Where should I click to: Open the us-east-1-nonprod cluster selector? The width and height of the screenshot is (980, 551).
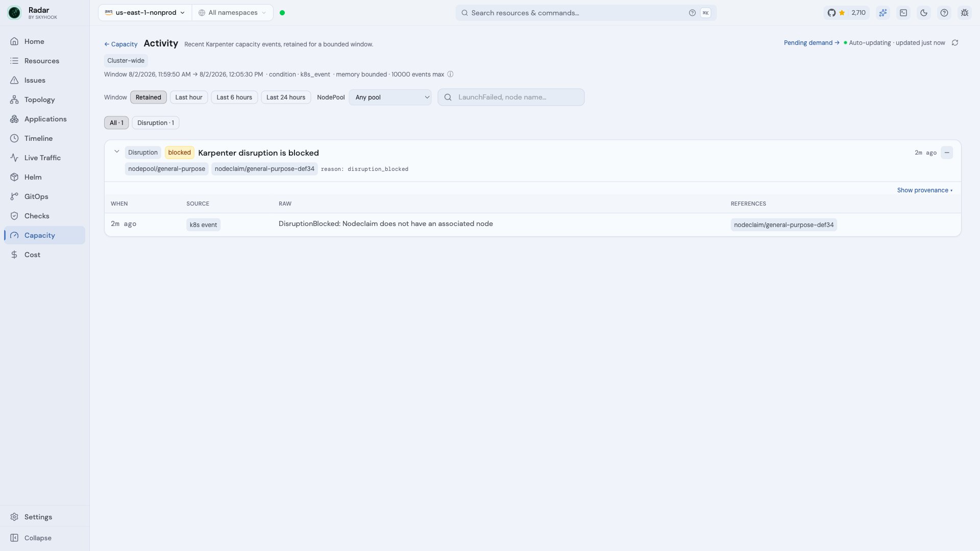145,13
